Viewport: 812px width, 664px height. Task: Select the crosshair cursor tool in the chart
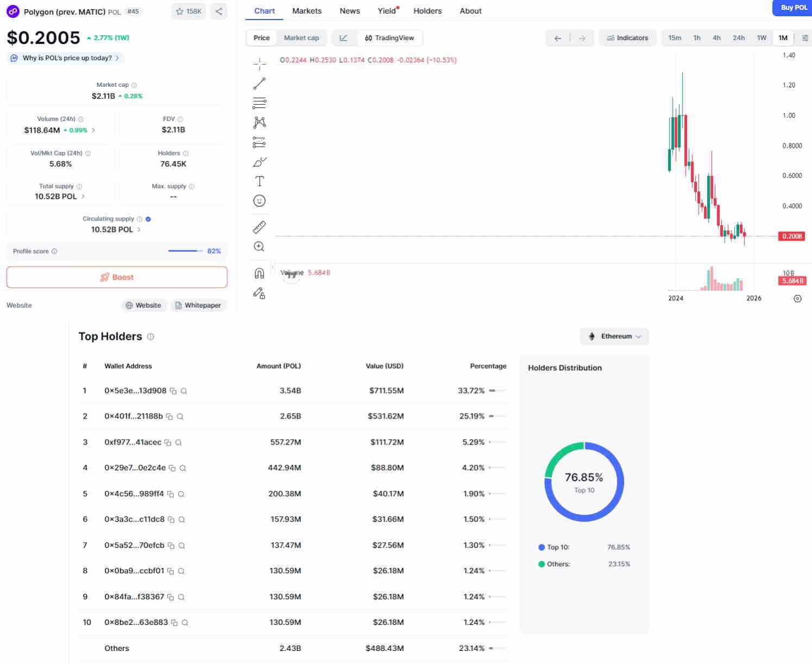260,64
